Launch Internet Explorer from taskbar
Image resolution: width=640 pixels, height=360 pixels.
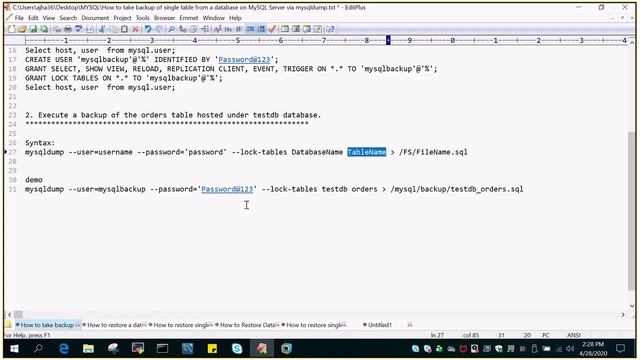pos(64,349)
